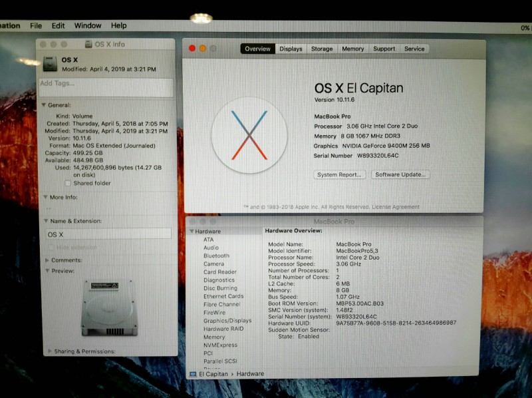Click Hardware in the path bar
The image size is (532, 398).
250,373
